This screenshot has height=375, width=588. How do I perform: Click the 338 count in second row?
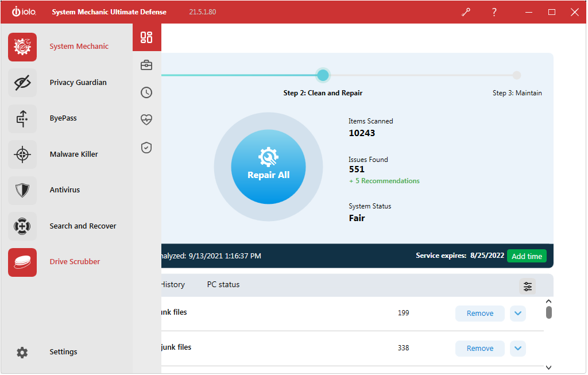[x=403, y=348]
